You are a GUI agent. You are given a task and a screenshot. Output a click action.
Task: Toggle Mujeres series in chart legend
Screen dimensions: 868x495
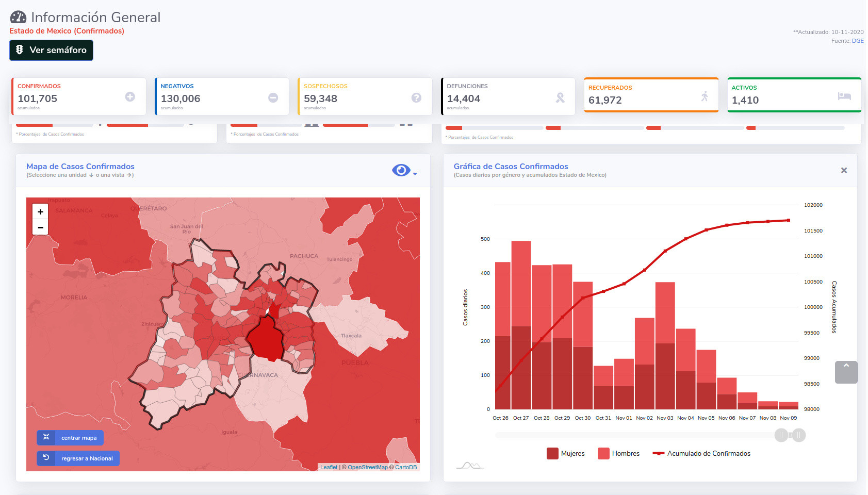[x=566, y=454]
